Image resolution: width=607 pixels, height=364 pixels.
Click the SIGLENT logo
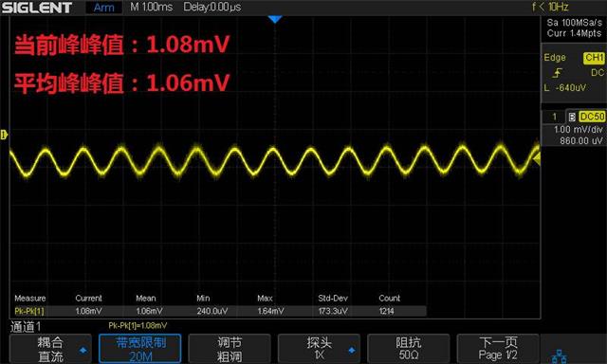tap(37, 8)
